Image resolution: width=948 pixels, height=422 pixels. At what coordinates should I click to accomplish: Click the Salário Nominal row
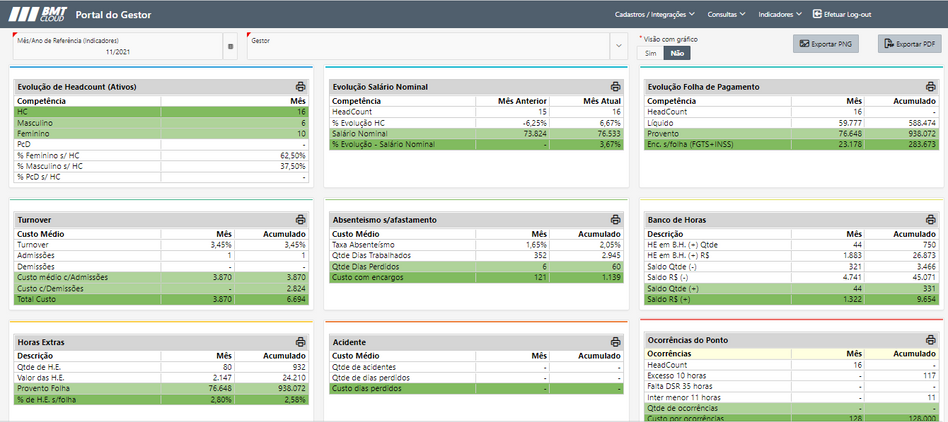pyautogui.click(x=476, y=134)
